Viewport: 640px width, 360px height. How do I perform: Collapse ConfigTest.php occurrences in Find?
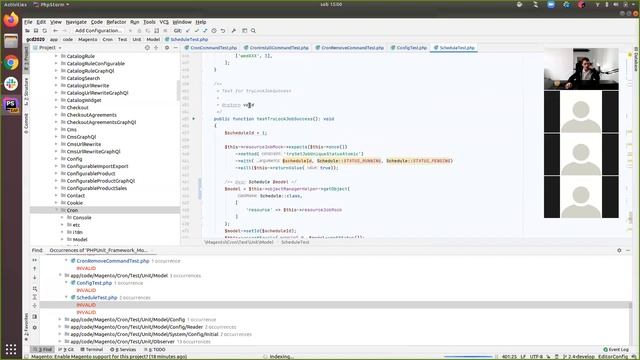tap(66, 282)
